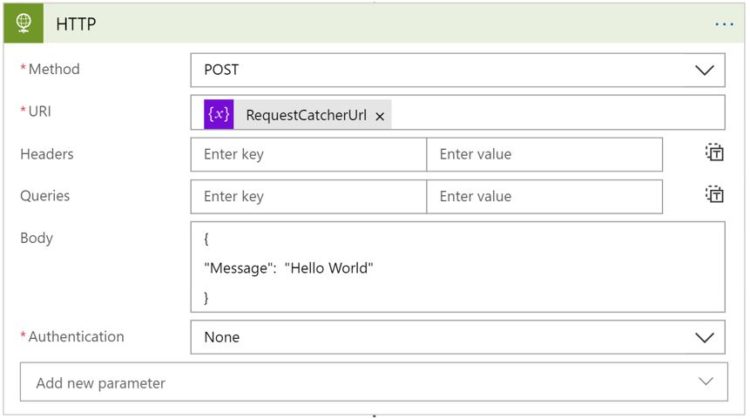
Task: Remove the RequestCatcherUrl token from URI
Action: point(380,116)
